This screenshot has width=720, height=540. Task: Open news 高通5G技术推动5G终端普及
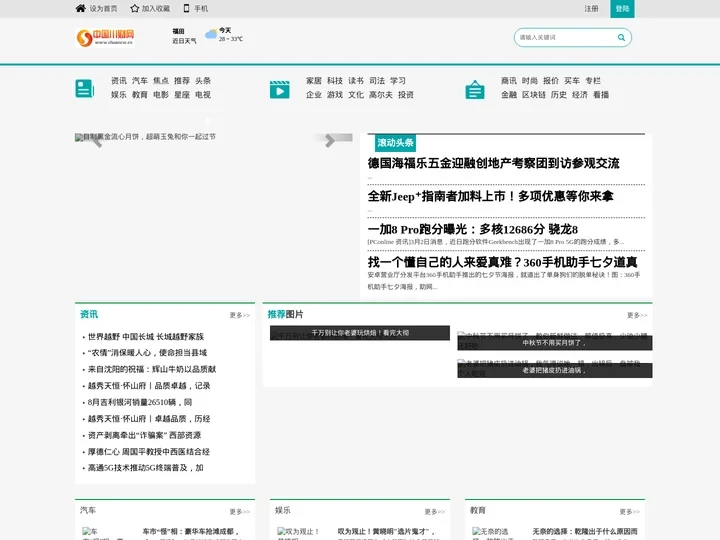pos(146,468)
